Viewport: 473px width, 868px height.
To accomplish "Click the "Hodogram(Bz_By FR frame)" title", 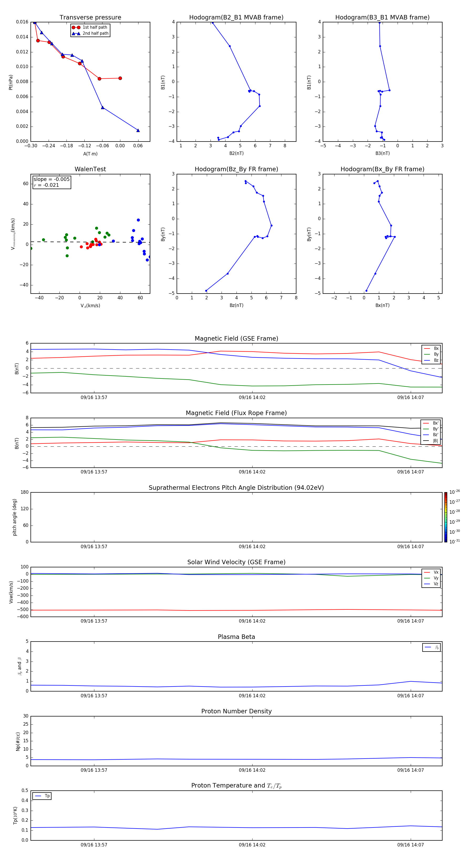I will pyautogui.click(x=236, y=169).
